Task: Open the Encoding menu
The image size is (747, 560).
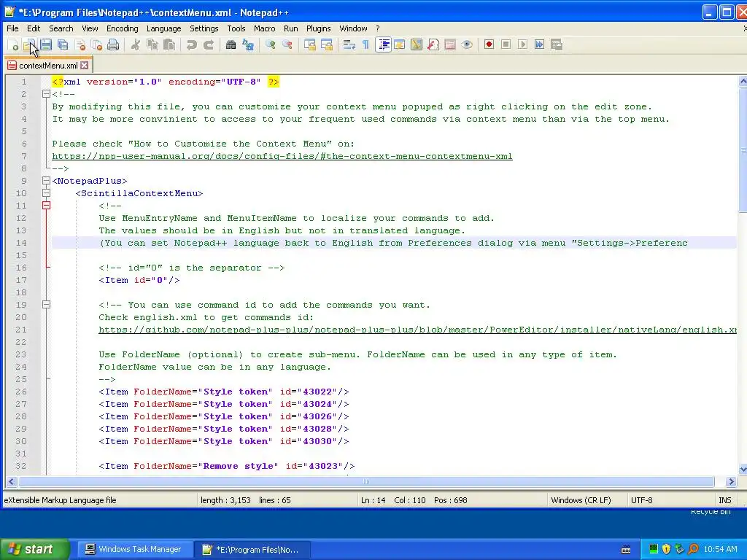Action: pyautogui.click(x=123, y=28)
